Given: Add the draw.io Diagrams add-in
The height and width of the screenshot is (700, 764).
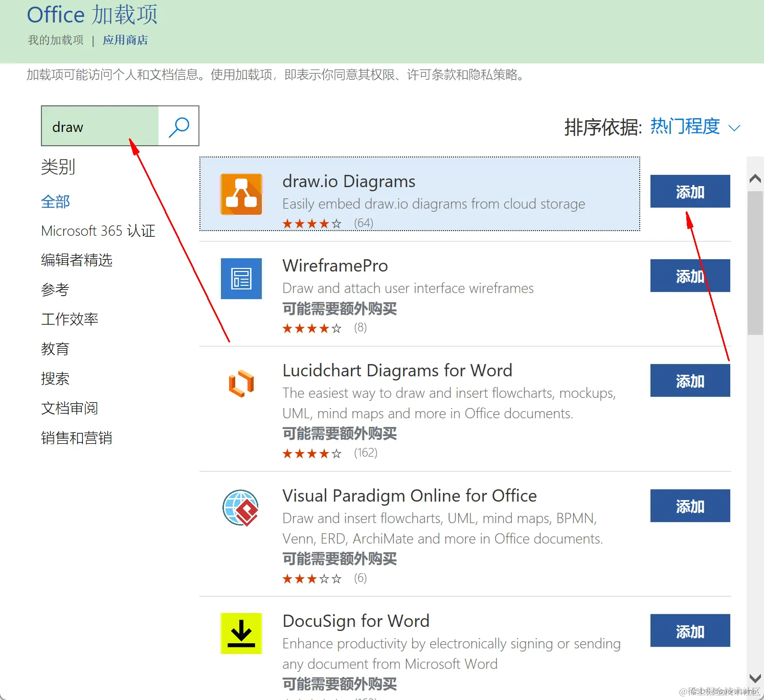Looking at the screenshot, I should click(x=690, y=191).
